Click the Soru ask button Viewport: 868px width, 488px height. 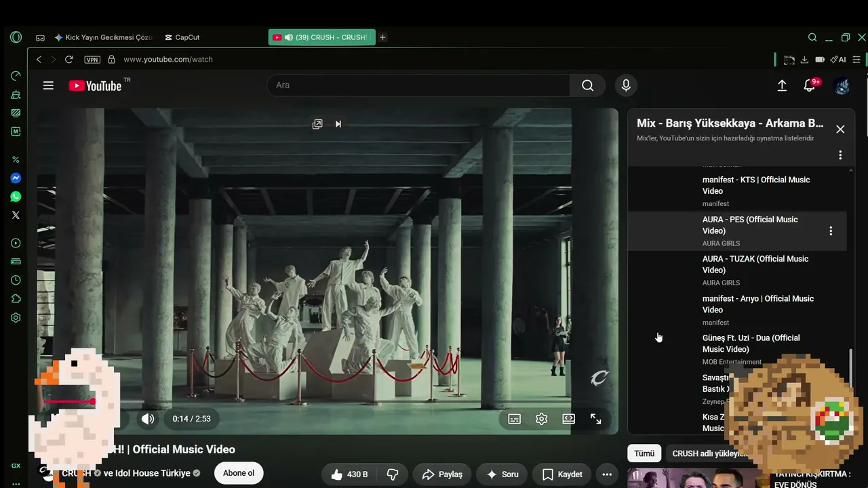(x=502, y=474)
